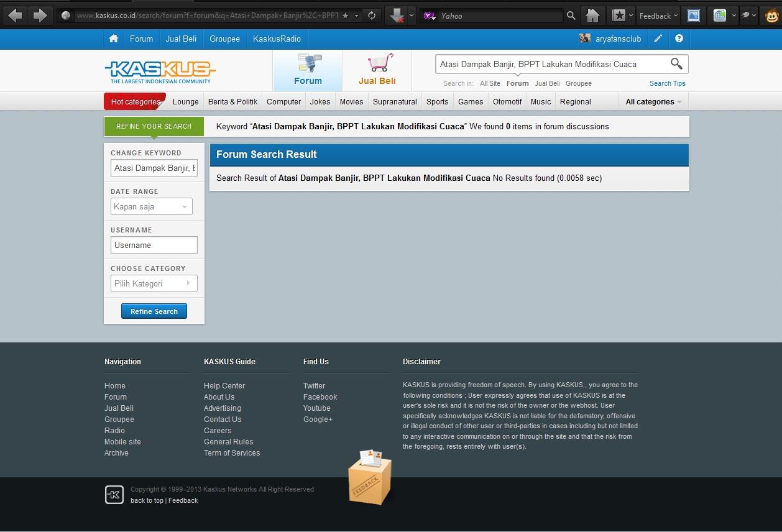Open the Otomotif category

507,102
